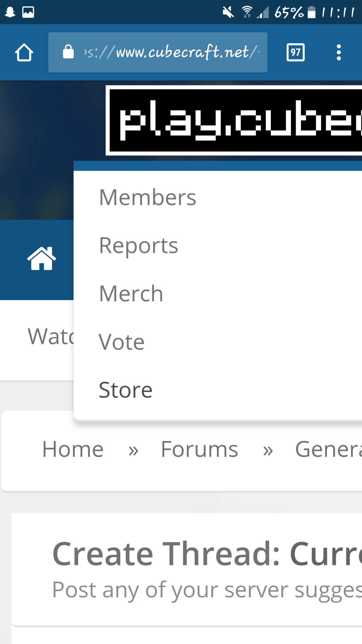Tap the site home house icon

coord(42,259)
